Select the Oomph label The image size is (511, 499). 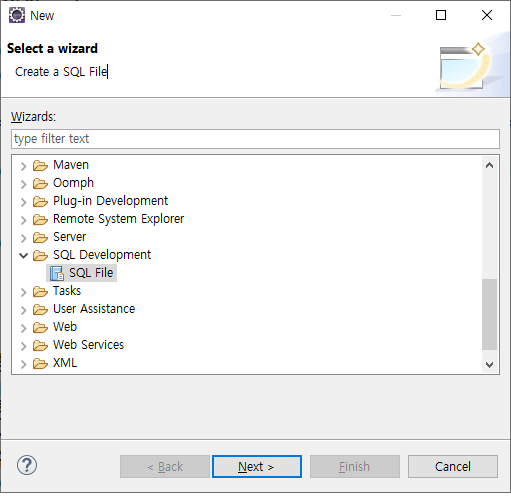pos(73,183)
